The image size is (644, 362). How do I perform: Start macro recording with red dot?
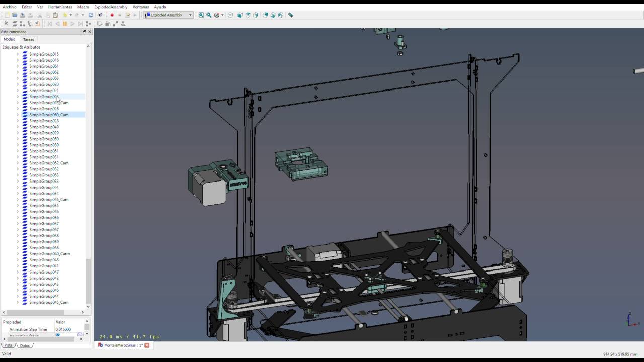112,15
